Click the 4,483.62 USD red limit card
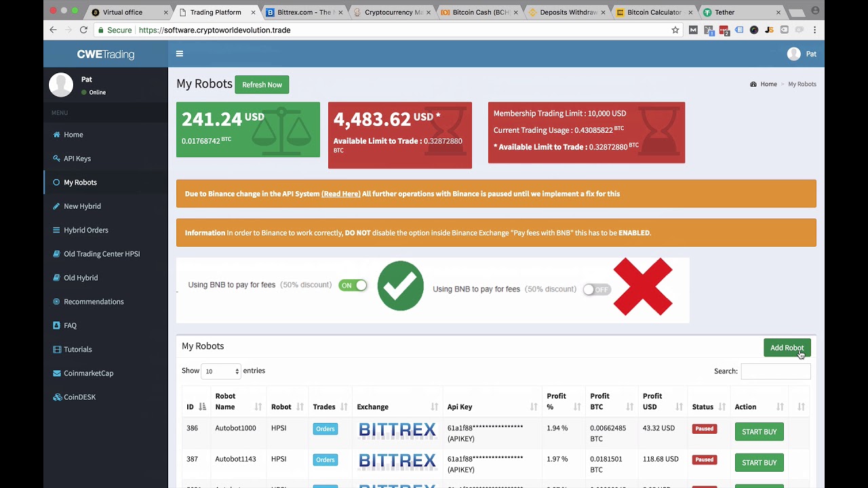Image resolution: width=868 pixels, height=488 pixels. click(400, 135)
